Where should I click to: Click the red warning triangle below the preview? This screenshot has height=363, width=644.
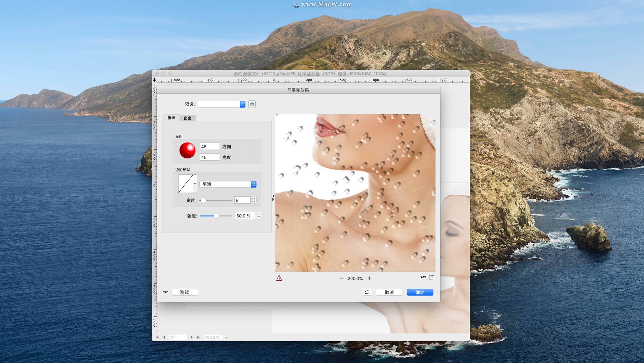pyautogui.click(x=279, y=278)
